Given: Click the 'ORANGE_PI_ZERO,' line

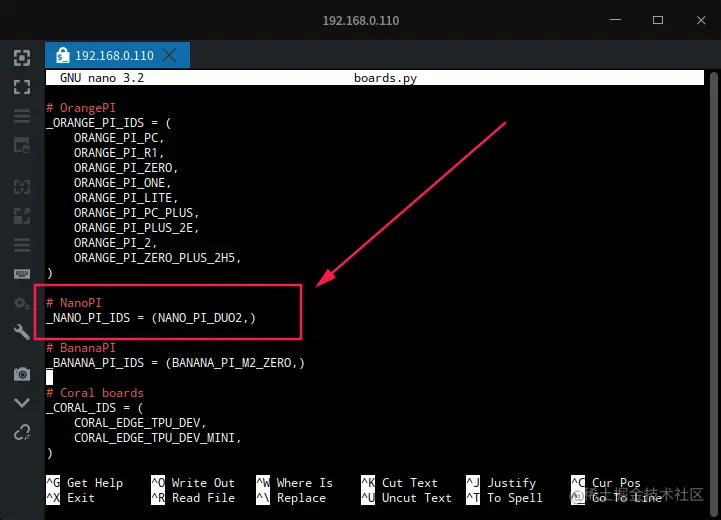Looking at the screenshot, I should [x=126, y=168].
